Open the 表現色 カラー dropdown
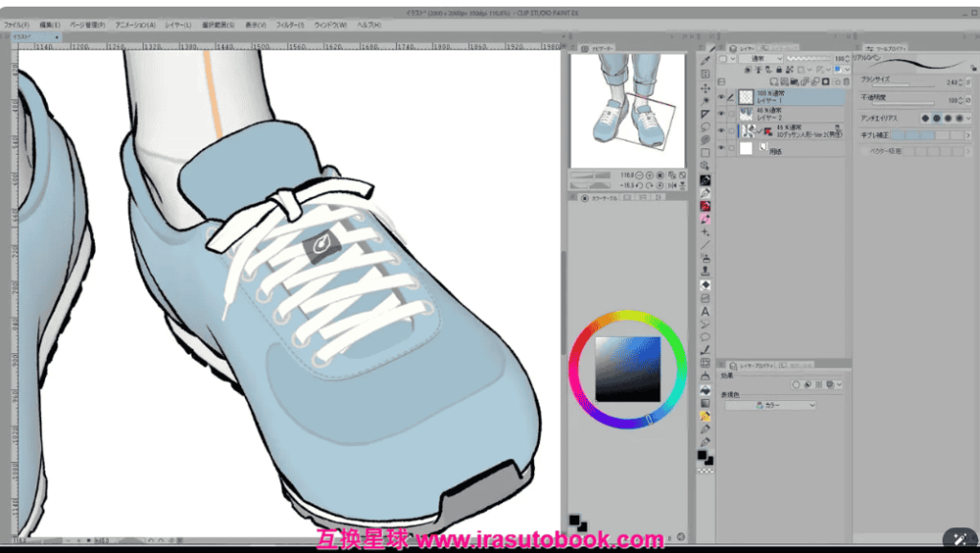Viewport: 980px width, 553px height. (x=770, y=406)
